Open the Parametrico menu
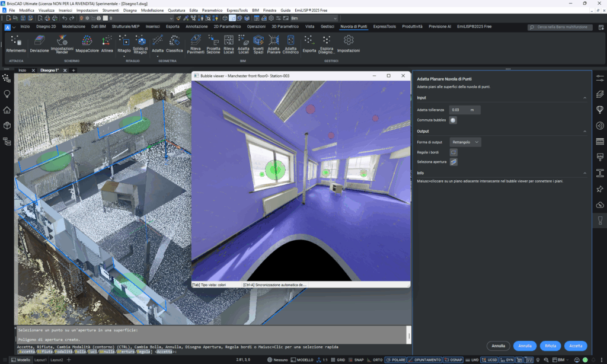The height and width of the screenshot is (364, 607). 212,11
